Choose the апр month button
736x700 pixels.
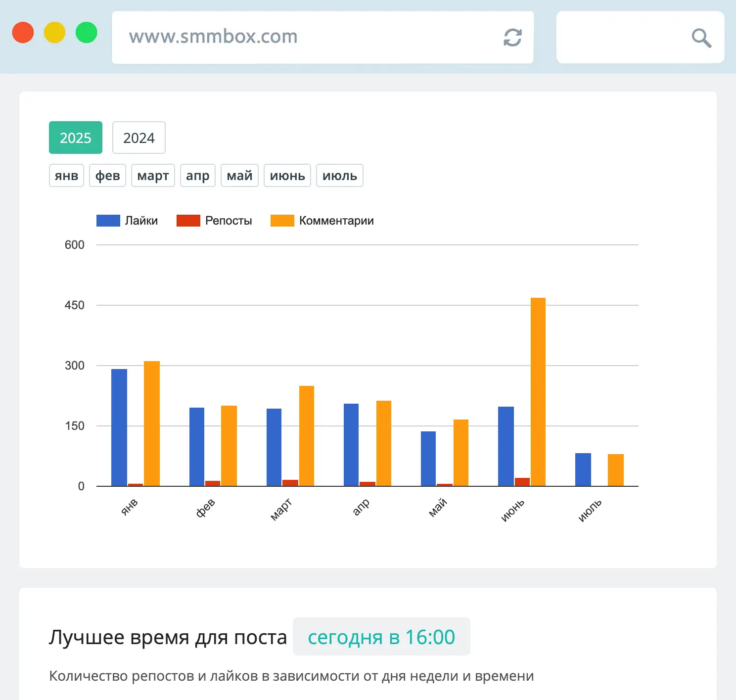coord(198,176)
